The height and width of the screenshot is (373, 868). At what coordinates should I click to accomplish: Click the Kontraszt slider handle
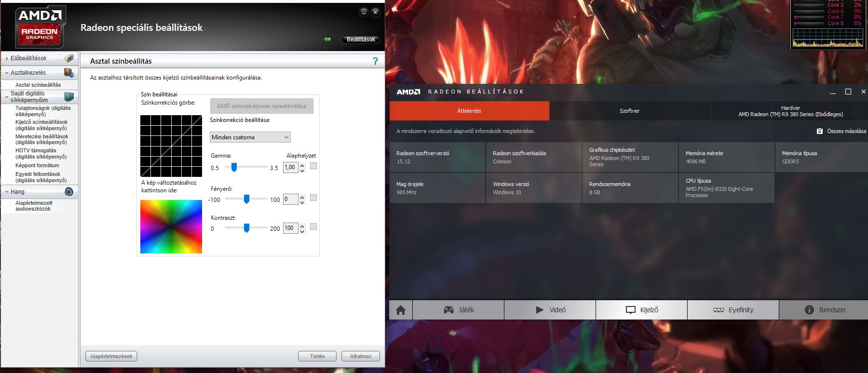[246, 227]
